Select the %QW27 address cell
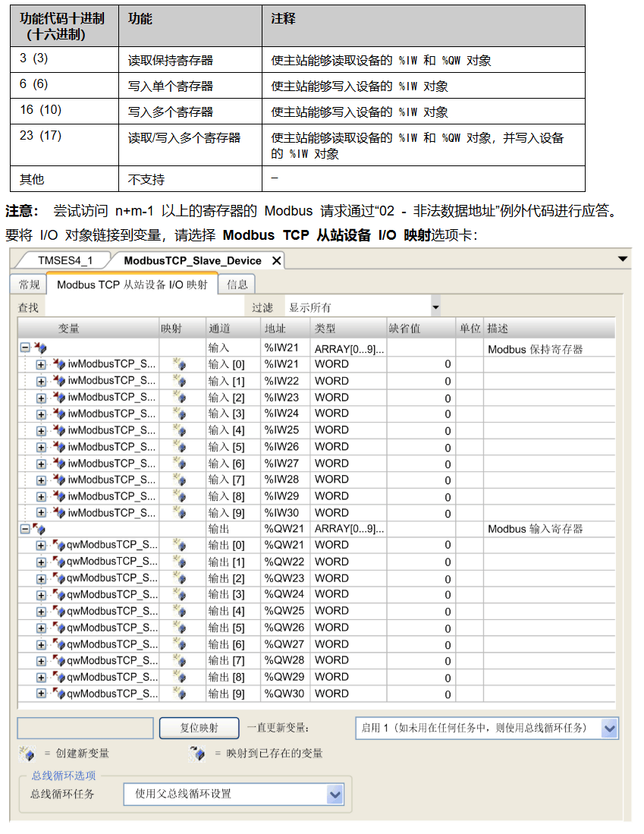This screenshot has width=644, height=834. [x=285, y=644]
